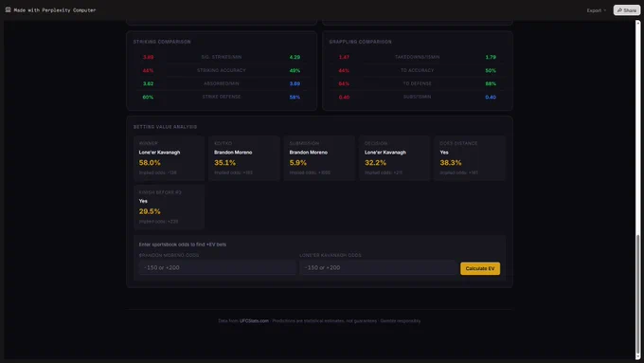Viewport: 644px width, 363px height.
Task: Click the Perplexity Computer logo icon
Action: (x=8, y=9)
